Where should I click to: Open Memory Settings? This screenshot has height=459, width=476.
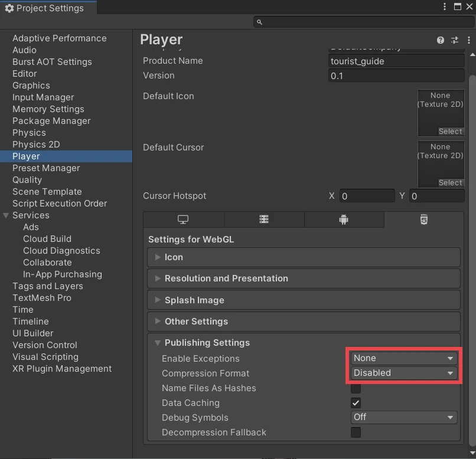(48, 109)
